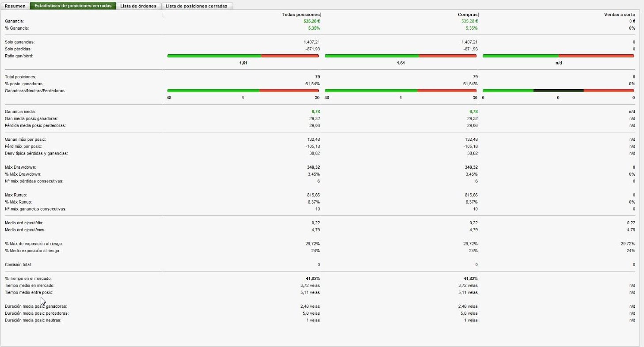Click 4,79 value under Ventas a corto
Viewport: 644px width, 347px height.
click(631, 230)
